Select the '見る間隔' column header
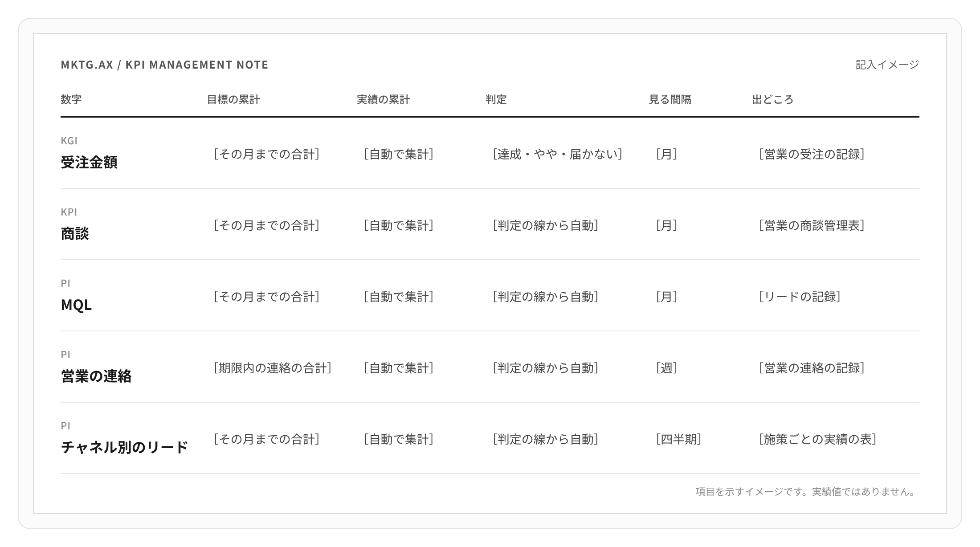Image resolution: width=980 pixels, height=547 pixels. pos(670,99)
